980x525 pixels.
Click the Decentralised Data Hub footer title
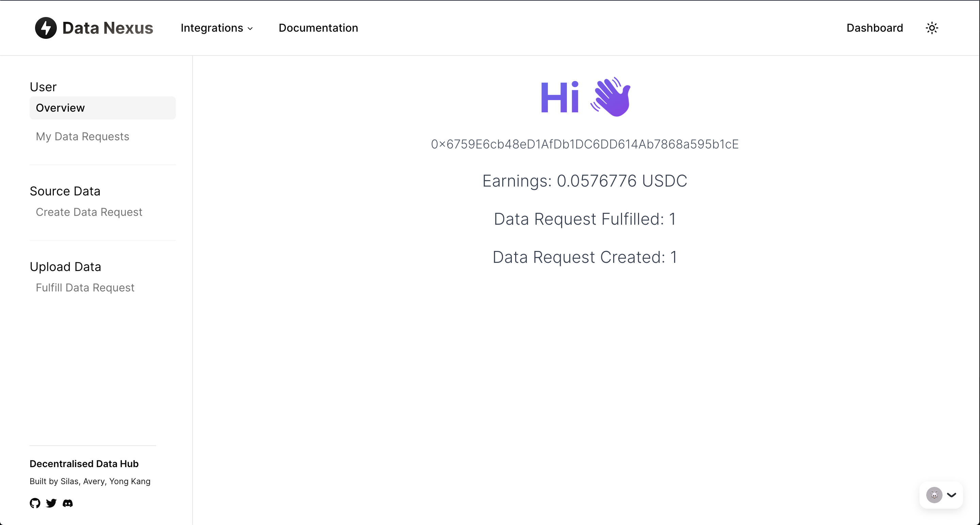pos(84,464)
